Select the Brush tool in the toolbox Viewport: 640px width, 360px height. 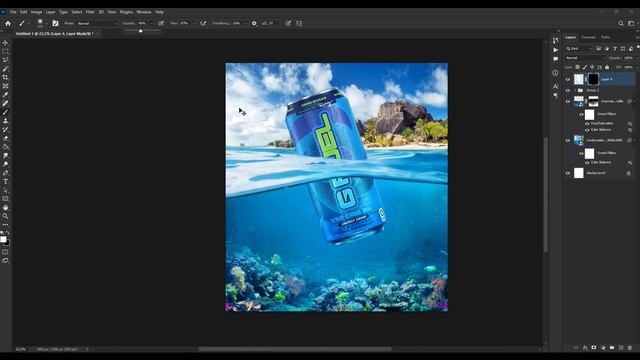point(5,112)
